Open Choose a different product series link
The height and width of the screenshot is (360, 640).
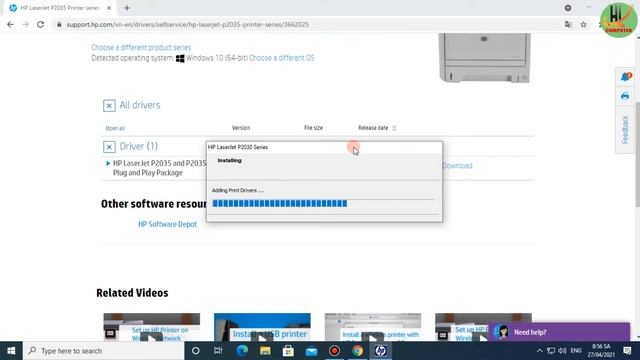coord(141,47)
